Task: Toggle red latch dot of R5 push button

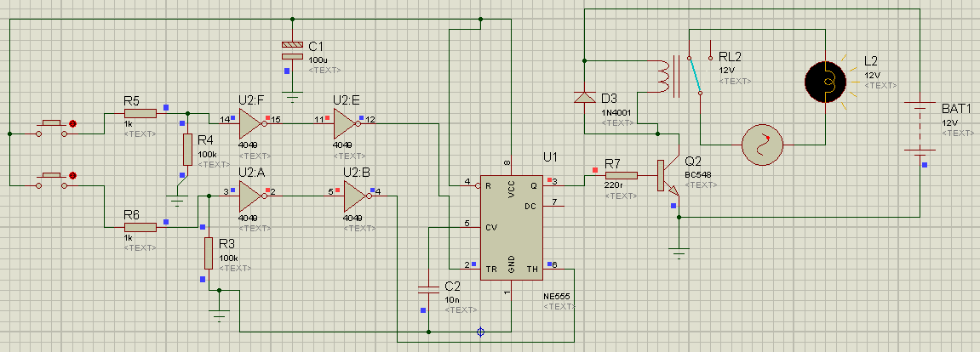Action: tap(72, 123)
